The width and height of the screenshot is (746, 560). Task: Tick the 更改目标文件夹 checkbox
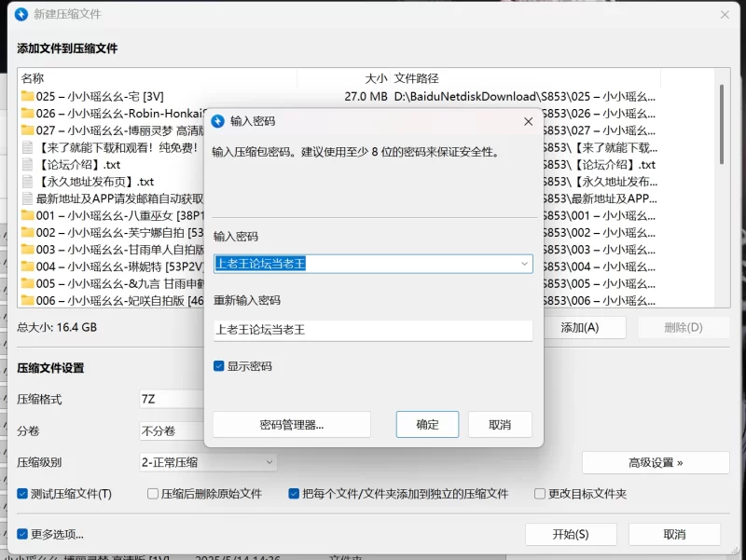(x=540, y=494)
